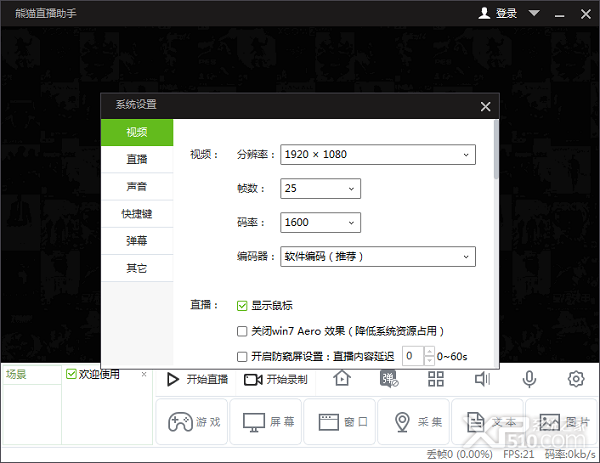Click the 开始录制 camera icon
600x463 pixels.
[253, 380]
